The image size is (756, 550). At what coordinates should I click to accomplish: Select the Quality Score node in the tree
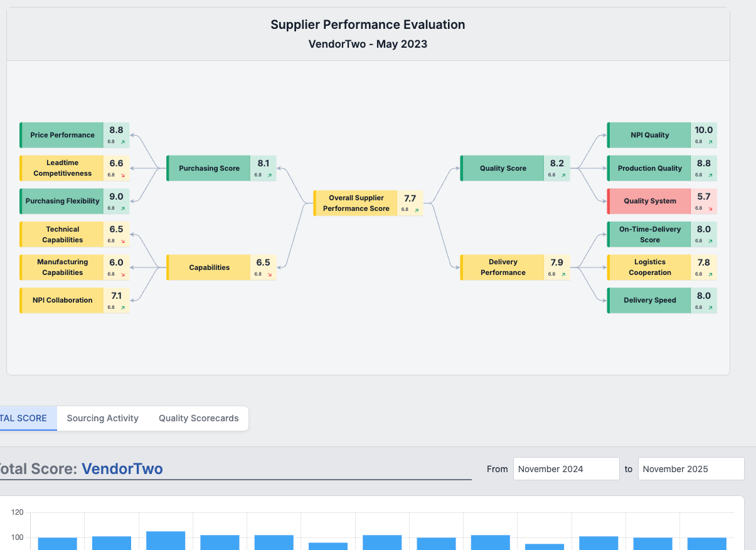[x=503, y=168]
